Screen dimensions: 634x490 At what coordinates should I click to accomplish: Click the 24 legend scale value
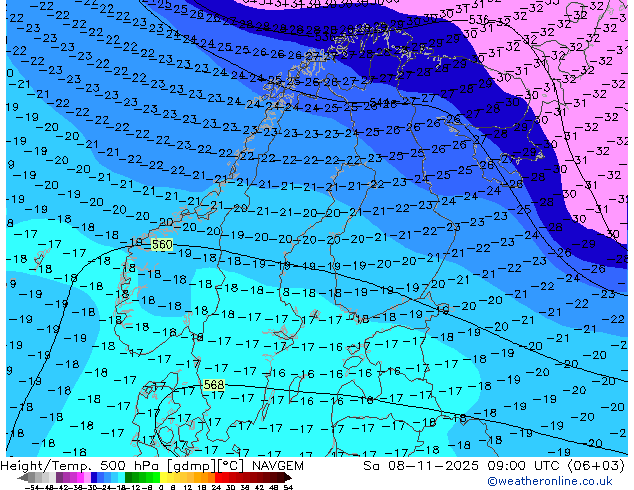(216, 487)
